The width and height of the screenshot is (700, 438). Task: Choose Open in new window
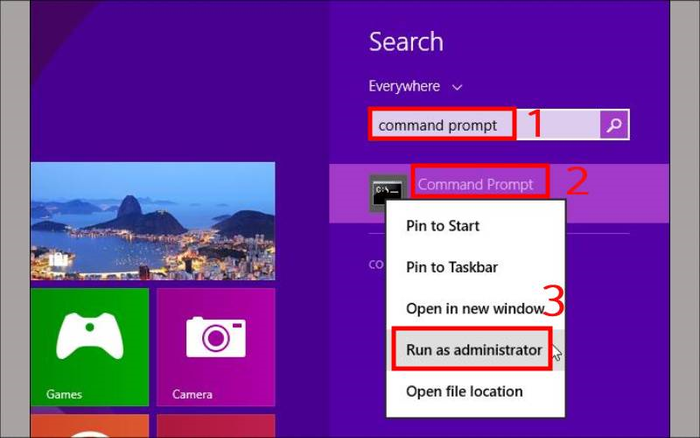tap(475, 309)
